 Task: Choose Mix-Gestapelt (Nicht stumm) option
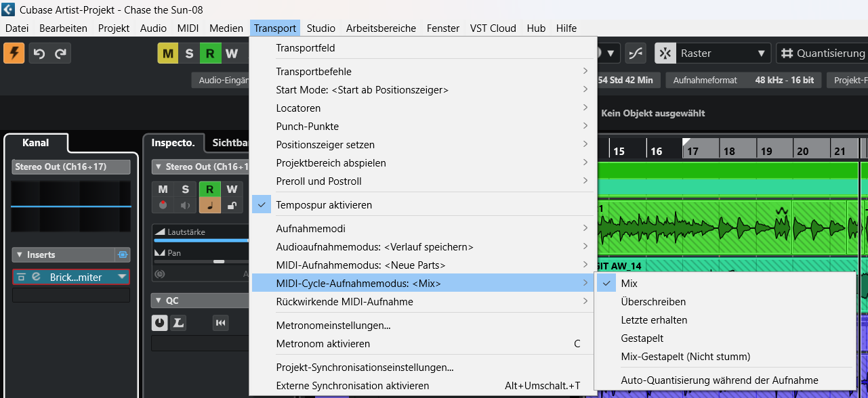click(x=724, y=356)
